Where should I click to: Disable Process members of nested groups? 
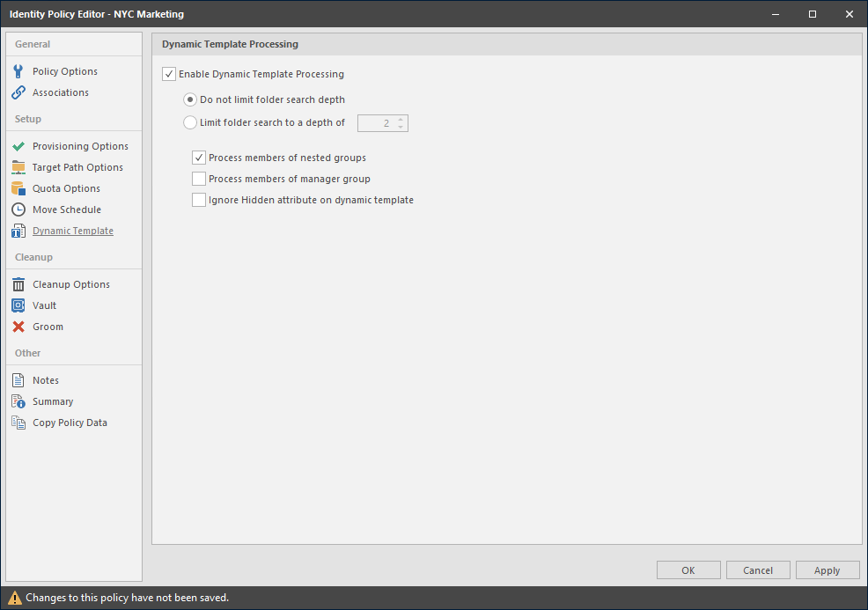[199, 158]
